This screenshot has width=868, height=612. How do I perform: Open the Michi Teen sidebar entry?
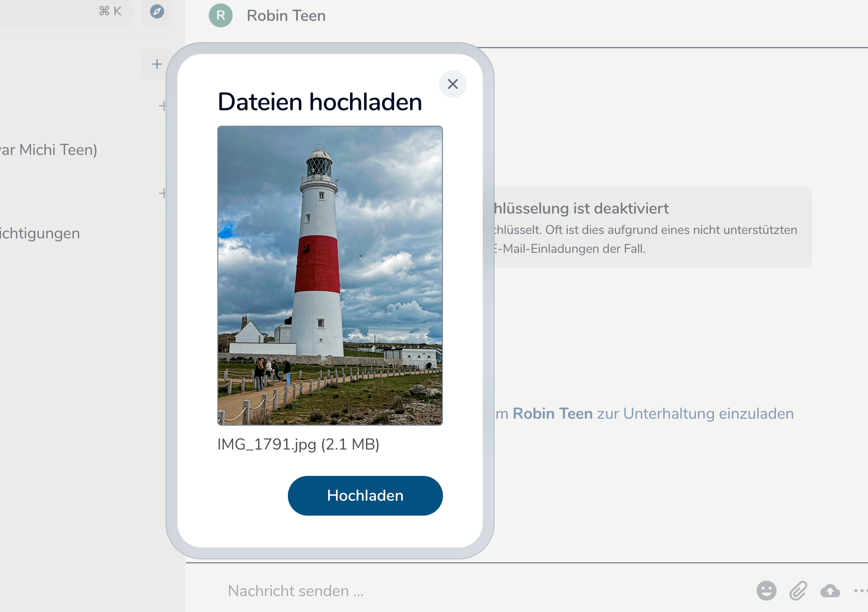pyautogui.click(x=49, y=150)
